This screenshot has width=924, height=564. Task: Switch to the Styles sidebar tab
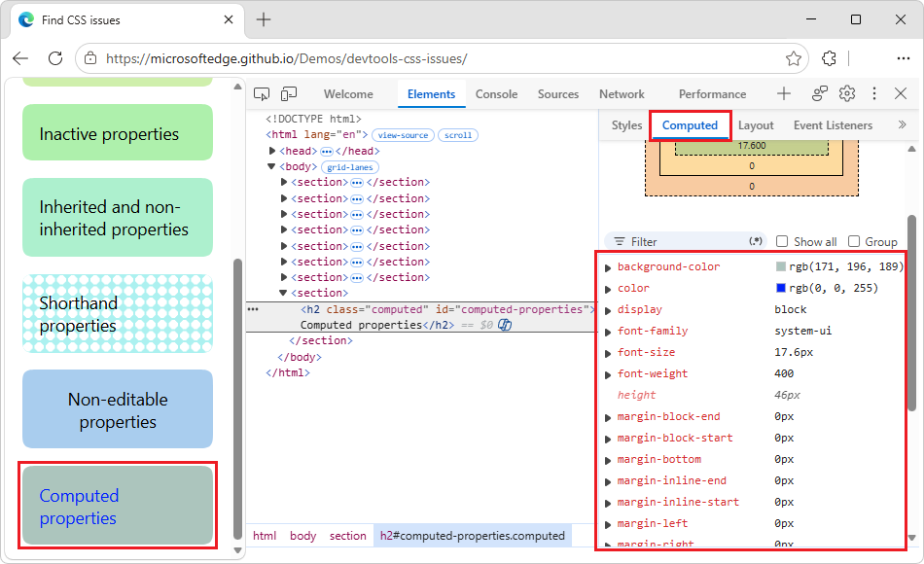(626, 124)
